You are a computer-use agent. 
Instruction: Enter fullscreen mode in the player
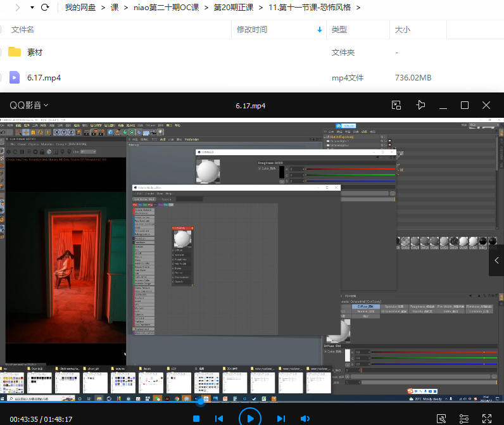click(487, 419)
